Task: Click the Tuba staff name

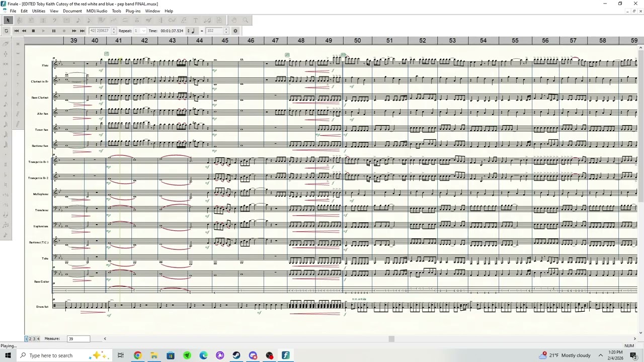Action: (45, 258)
